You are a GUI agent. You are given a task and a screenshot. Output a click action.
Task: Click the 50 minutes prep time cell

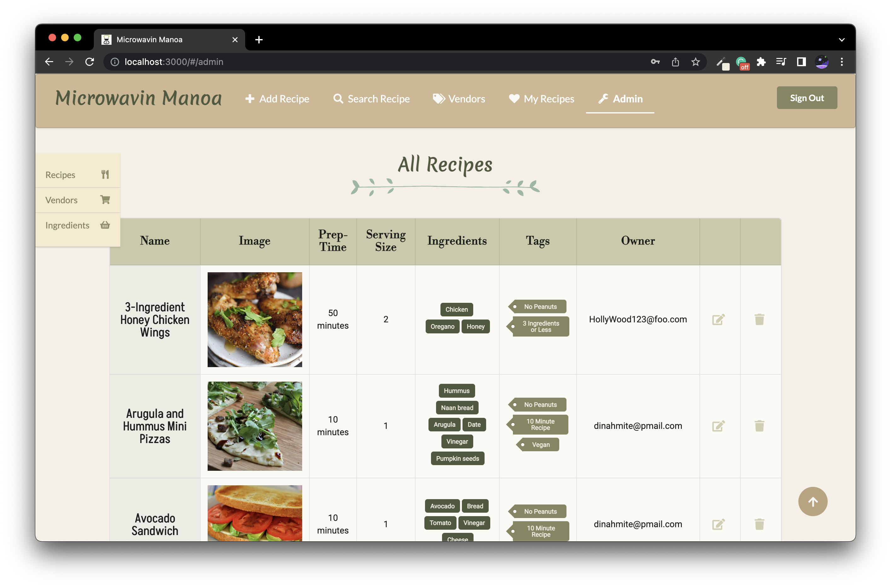pos(333,320)
